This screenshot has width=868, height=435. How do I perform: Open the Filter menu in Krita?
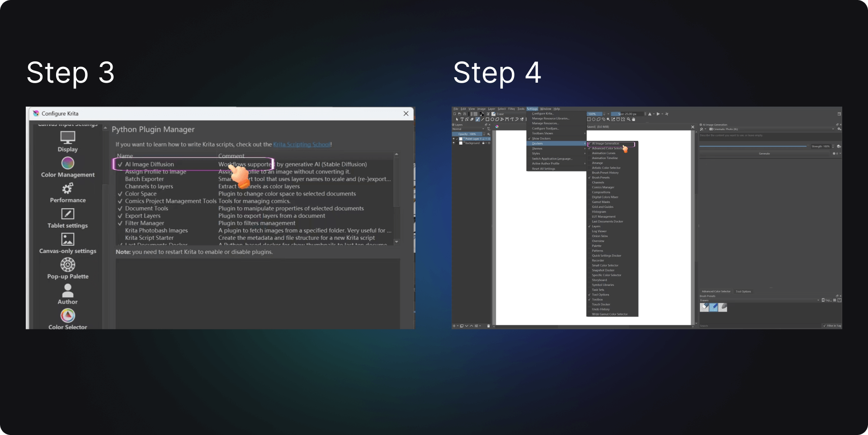coord(511,109)
